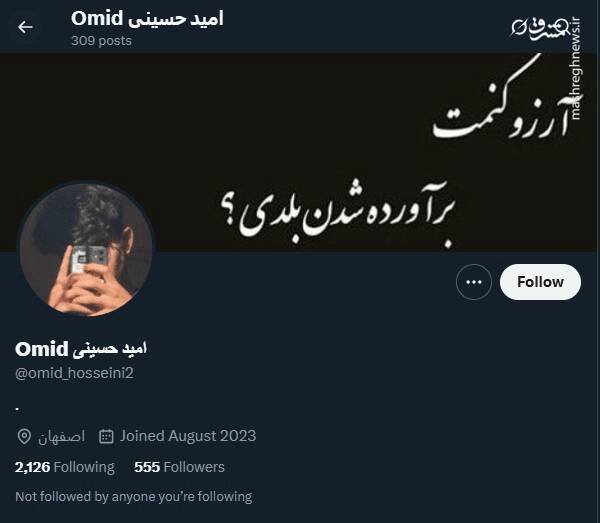Screen dimensions: 600x523
Task: Click the location pin icon
Action: (24, 436)
